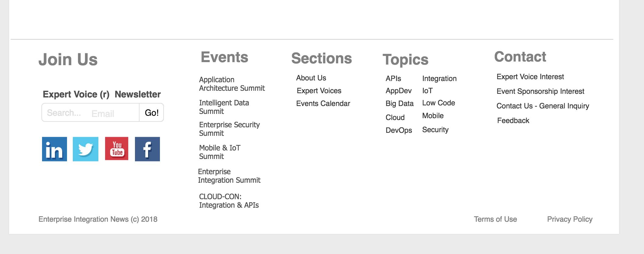Select the DevOps topic
Viewport: 644px width, 254px height.
tap(399, 130)
